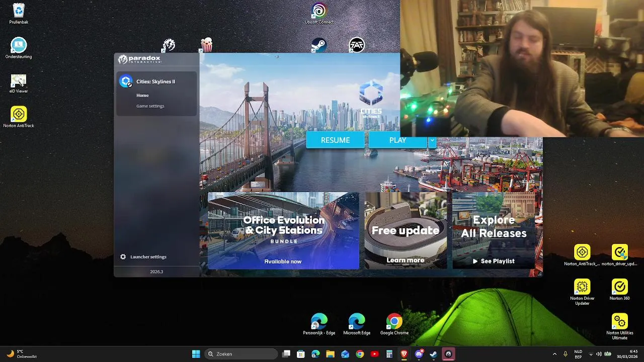Select Home in launcher sidebar
This screenshot has width=644, height=362.
tap(142, 96)
